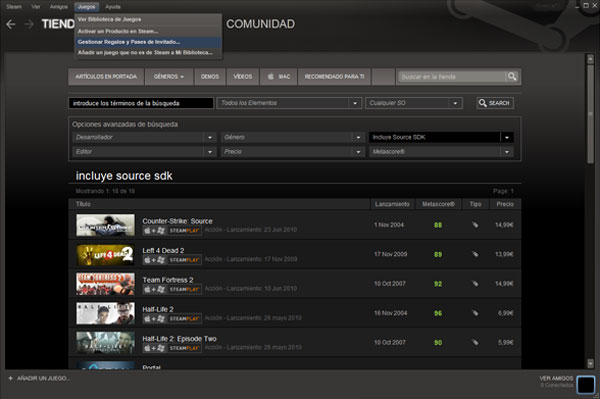Click the magnifier icon in store search
This screenshot has height=399, width=600.
512,77
